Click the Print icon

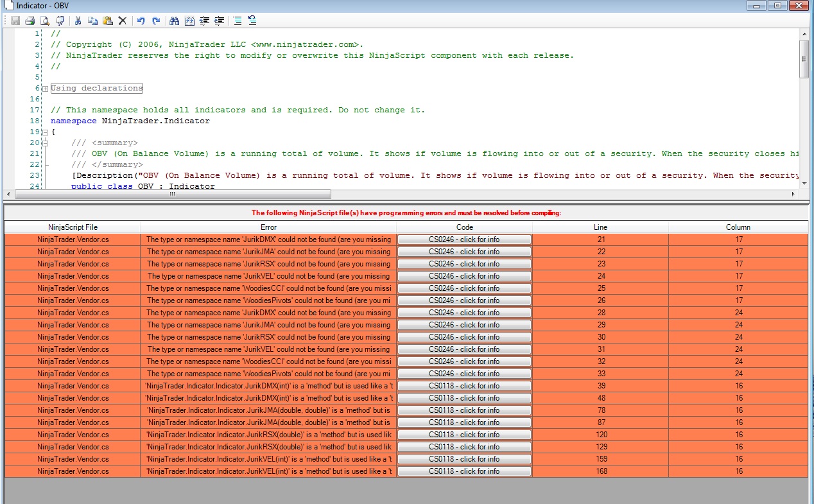(x=30, y=21)
